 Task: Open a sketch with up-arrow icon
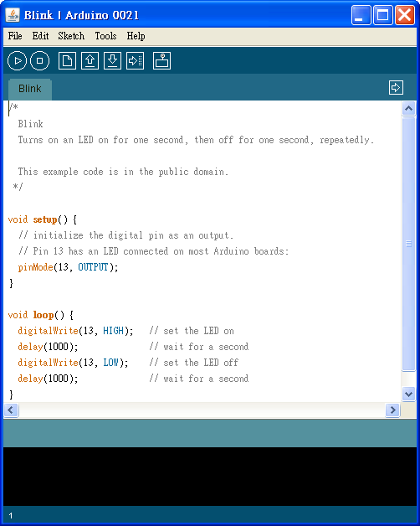click(x=90, y=60)
